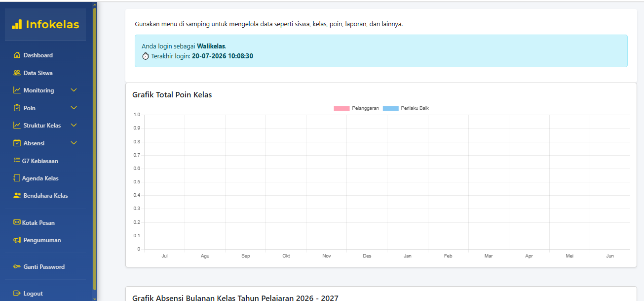This screenshot has width=644, height=301.
Task: Toggle the pink Pelanggaran legend swatch
Action: [x=341, y=108]
